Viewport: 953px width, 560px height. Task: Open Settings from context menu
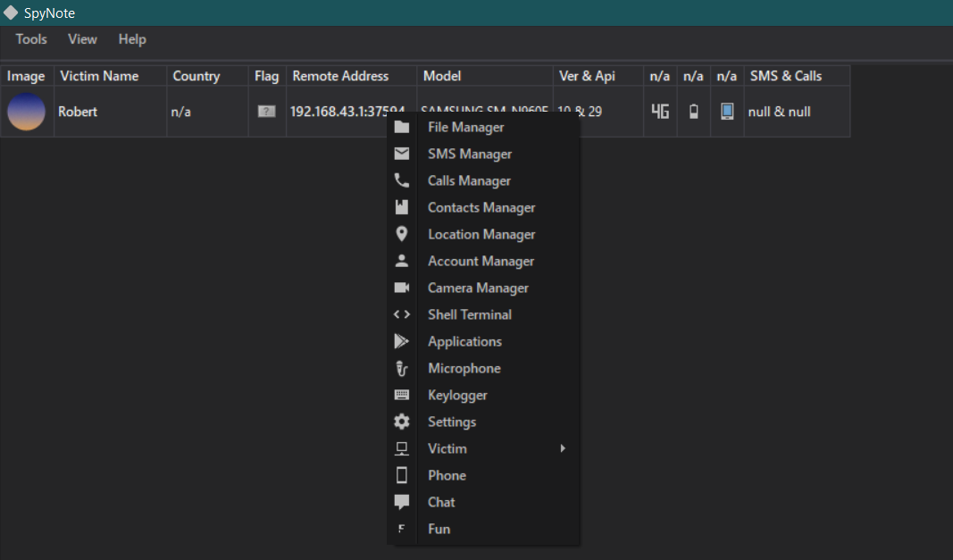click(484, 422)
